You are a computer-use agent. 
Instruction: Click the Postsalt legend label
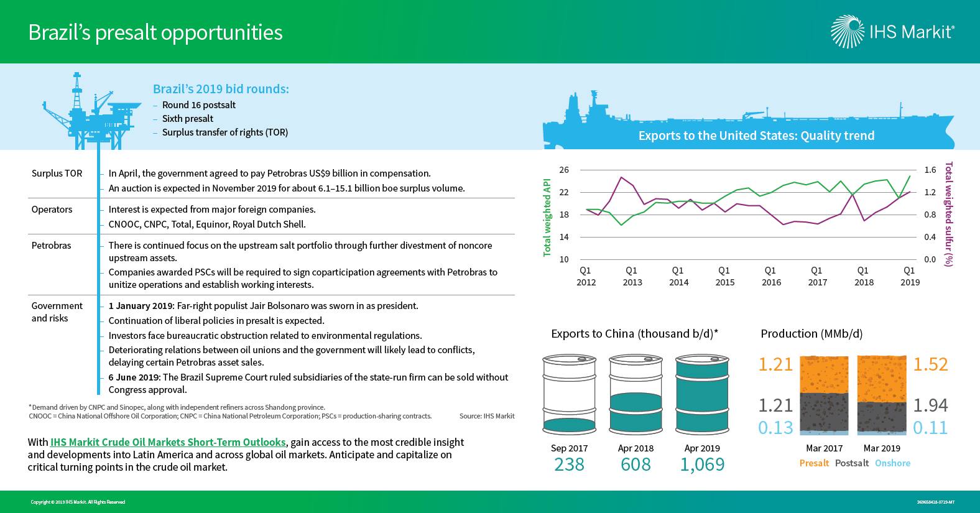click(851, 463)
